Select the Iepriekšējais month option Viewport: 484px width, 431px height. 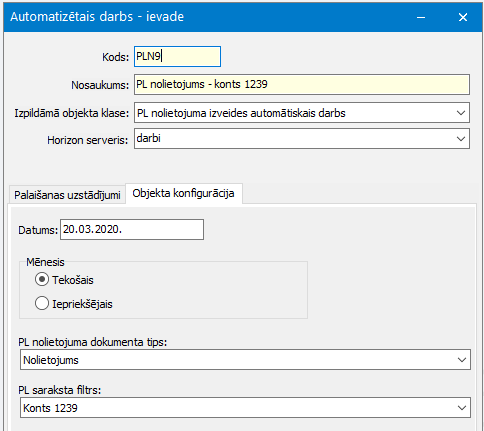point(42,304)
